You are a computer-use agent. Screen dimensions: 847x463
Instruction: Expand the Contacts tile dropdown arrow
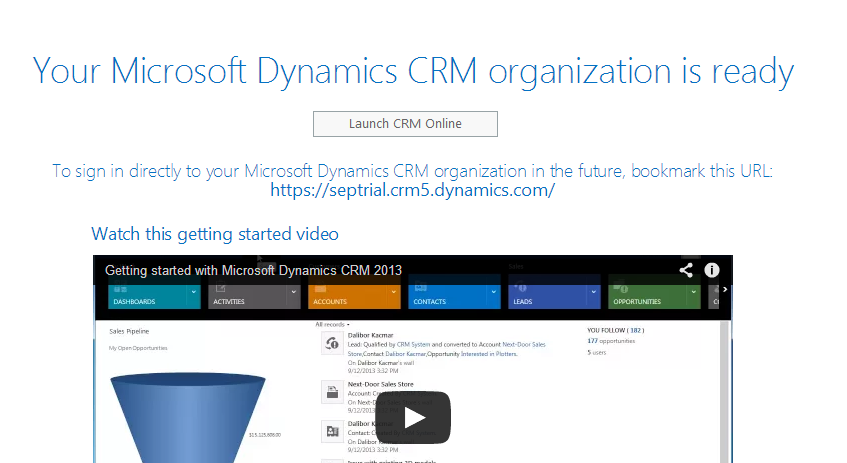coord(493,293)
